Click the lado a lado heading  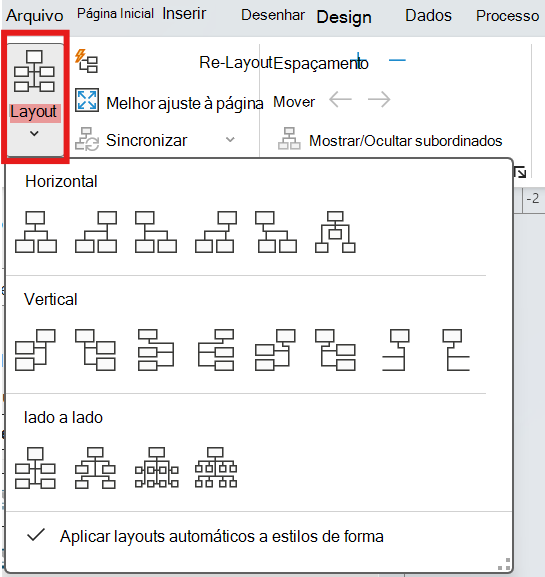(x=63, y=418)
